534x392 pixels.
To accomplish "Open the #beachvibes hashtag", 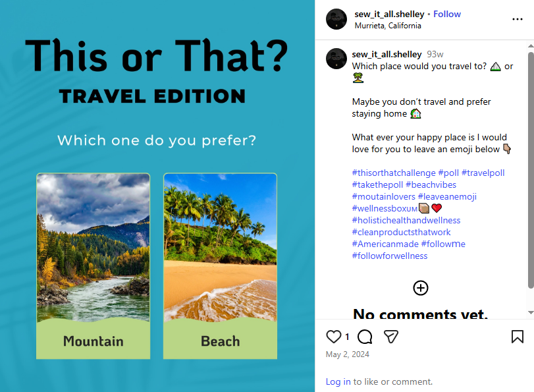I will click(431, 184).
